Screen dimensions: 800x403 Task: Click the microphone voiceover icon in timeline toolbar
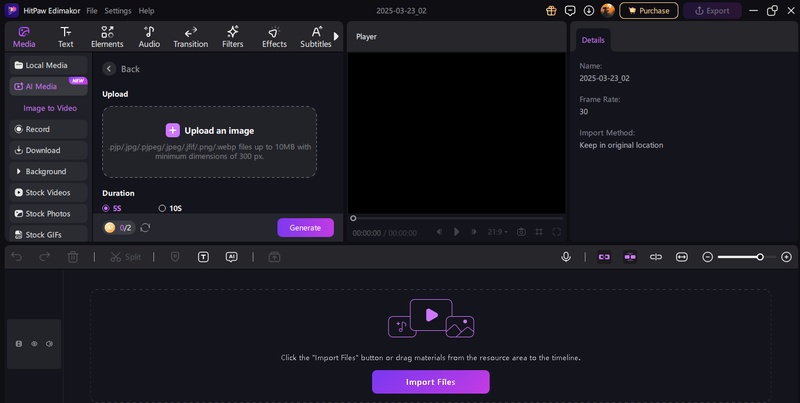[x=566, y=257]
